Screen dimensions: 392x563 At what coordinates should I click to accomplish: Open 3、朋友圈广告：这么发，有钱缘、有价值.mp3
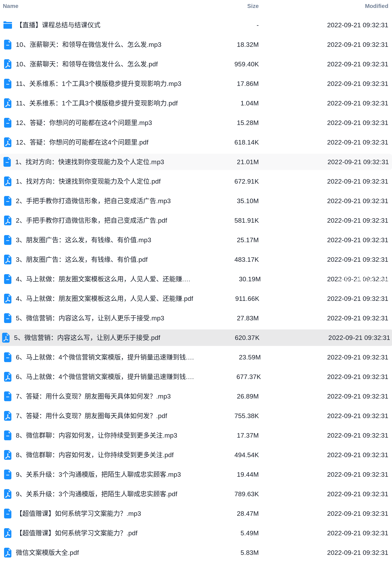coord(84,240)
